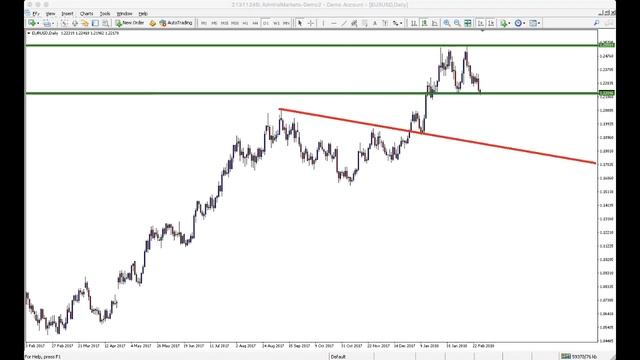Select the Cursor arrow tool
This screenshot has height=360, width=640.
point(300,23)
